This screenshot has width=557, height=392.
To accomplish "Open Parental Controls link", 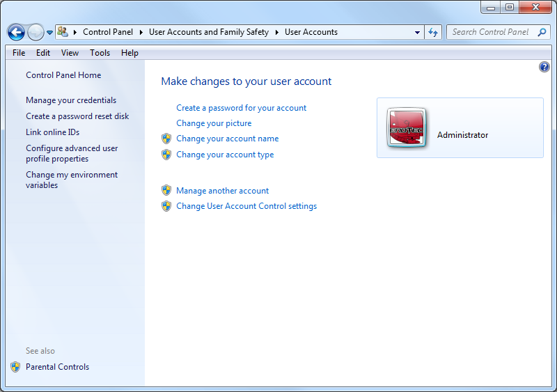I will (x=57, y=367).
